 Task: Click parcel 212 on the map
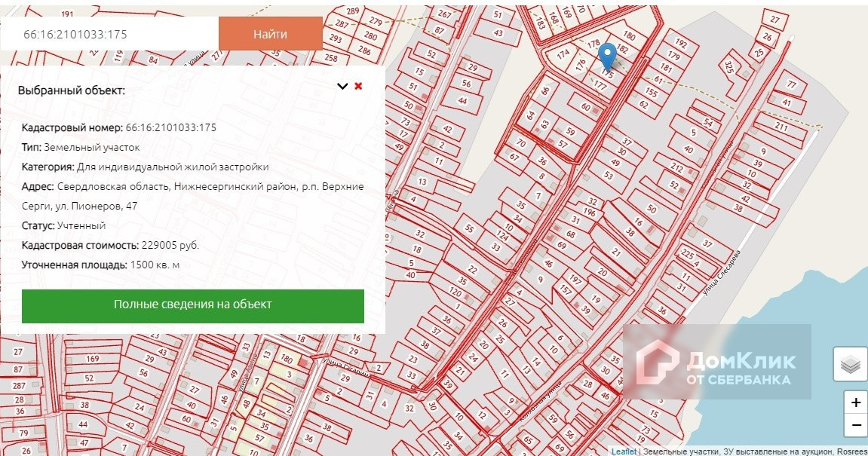(676, 166)
